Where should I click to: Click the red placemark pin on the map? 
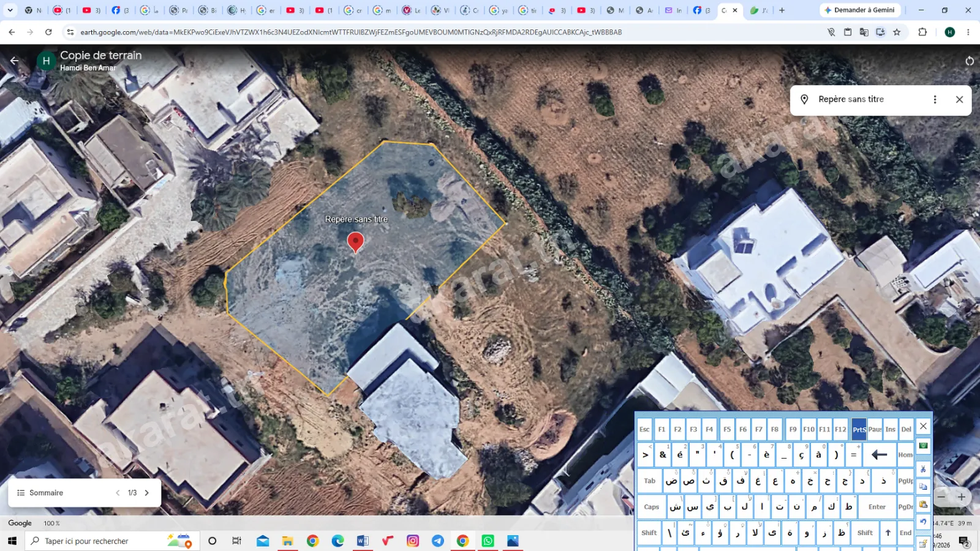coord(355,242)
